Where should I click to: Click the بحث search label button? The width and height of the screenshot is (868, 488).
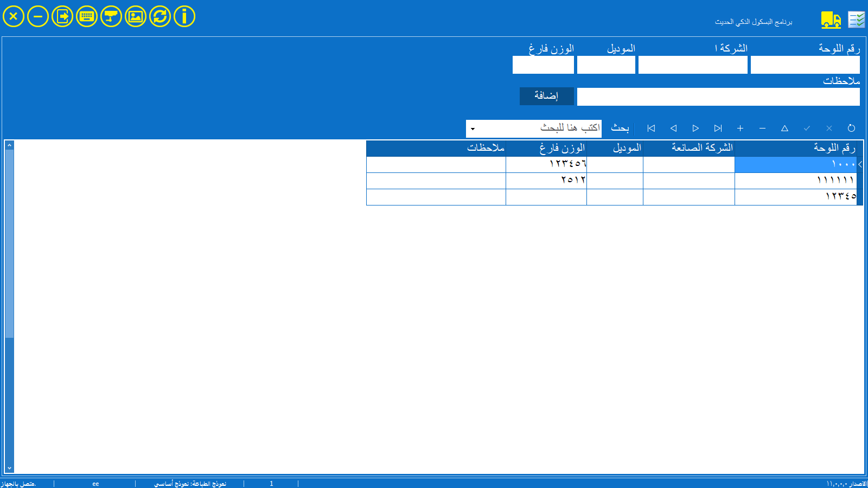click(x=620, y=129)
